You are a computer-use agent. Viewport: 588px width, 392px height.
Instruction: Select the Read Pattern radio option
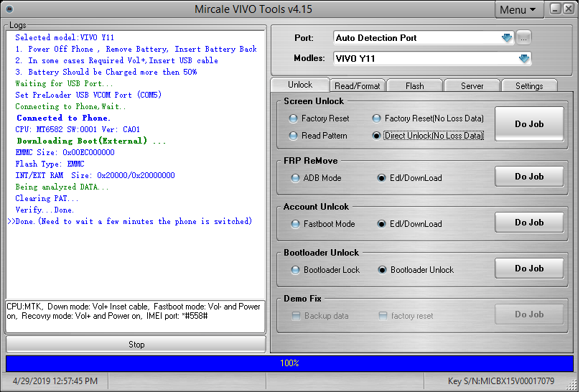click(318, 136)
